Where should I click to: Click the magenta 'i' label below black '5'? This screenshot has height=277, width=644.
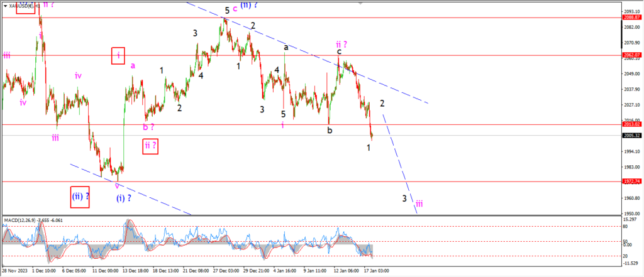282,125
